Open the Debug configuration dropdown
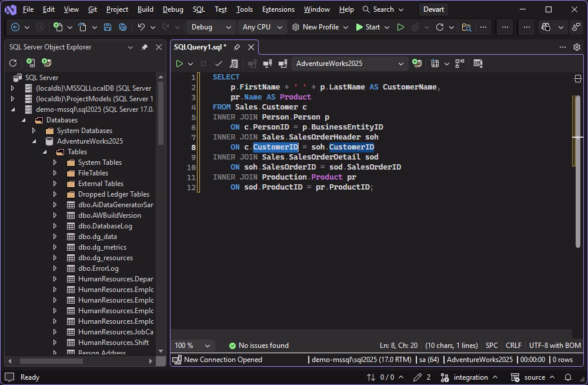The width and height of the screenshot is (588, 385). (210, 27)
